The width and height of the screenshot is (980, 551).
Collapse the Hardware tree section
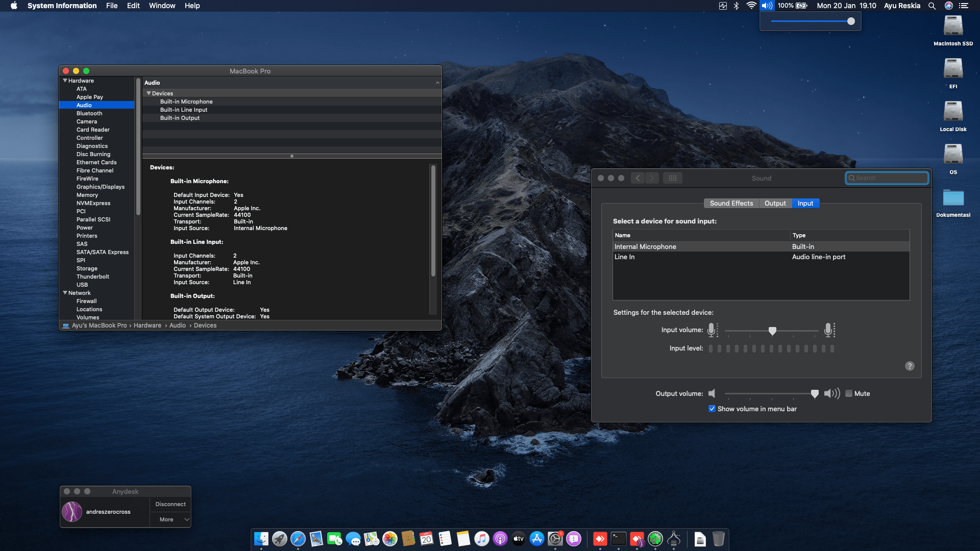(x=65, y=81)
